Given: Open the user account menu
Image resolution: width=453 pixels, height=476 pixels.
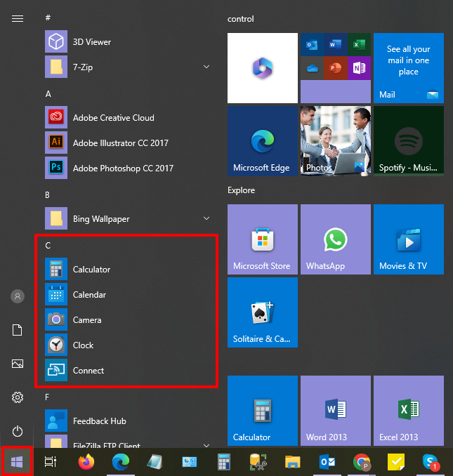Looking at the screenshot, I should tap(18, 296).
